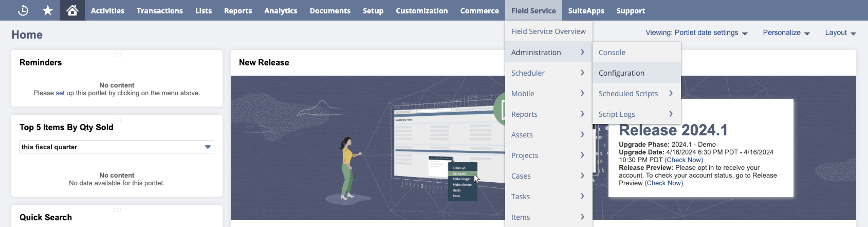Screen dimensions: 868x227
Task: Click the Quick Search portlet drag handle
Action: click(117, 209)
